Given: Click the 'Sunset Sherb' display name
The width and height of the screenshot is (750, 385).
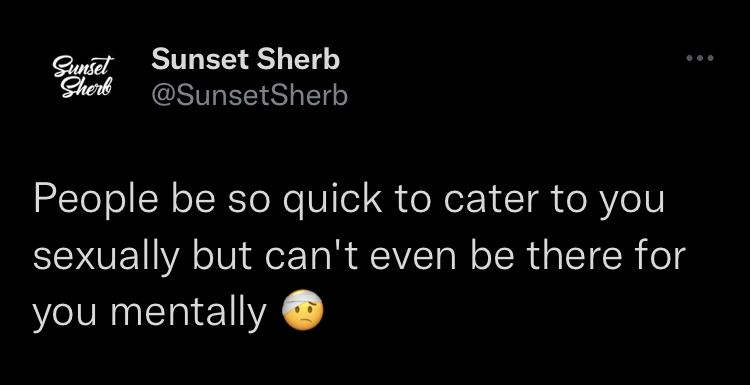Looking at the screenshot, I should click(x=245, y=60).
